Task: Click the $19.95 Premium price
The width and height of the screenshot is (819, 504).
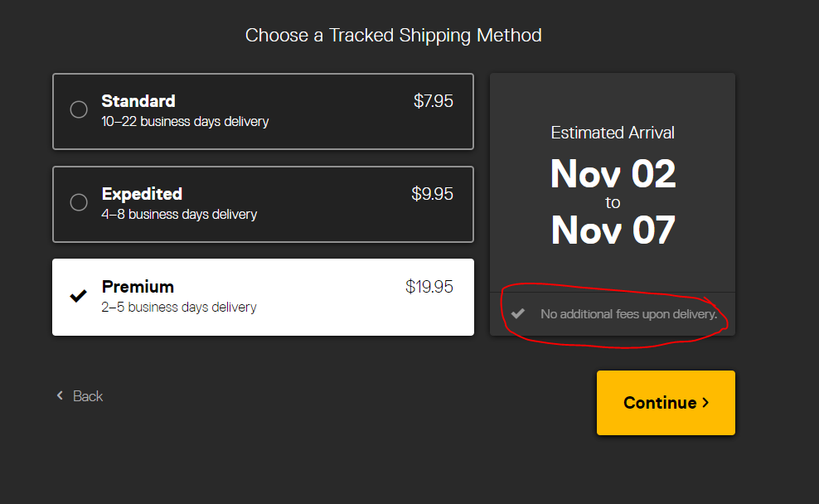Action: [429, 287]
